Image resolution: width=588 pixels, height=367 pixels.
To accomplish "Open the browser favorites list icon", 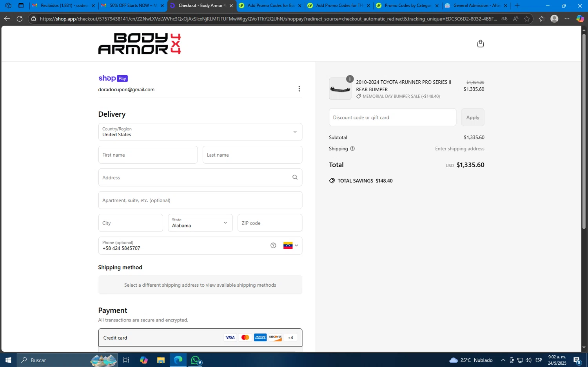I will (542, 19).
